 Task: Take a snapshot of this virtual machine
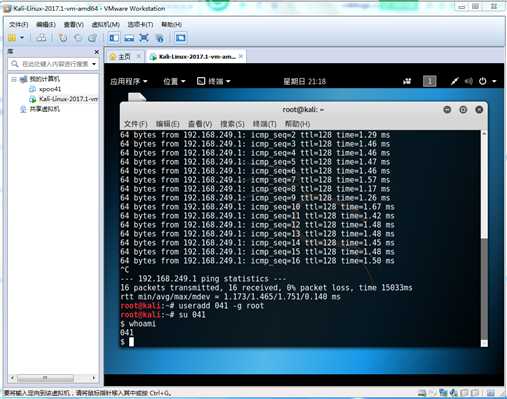(x=63, y=38)
